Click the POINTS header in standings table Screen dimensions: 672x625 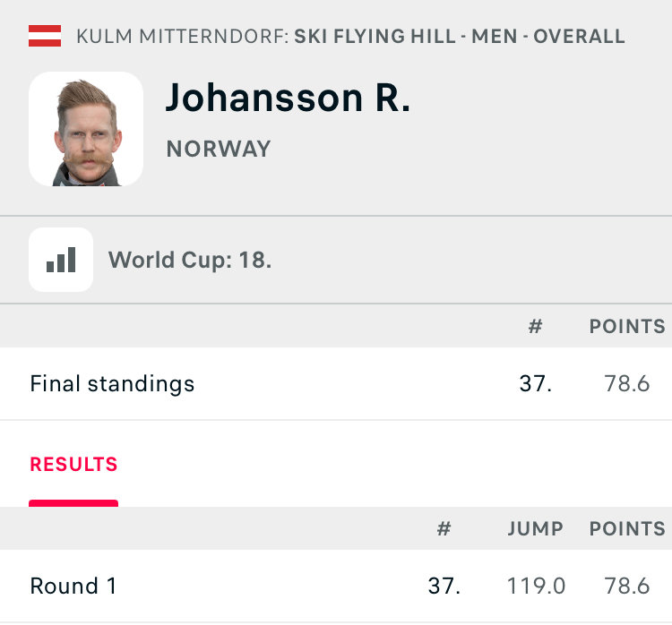627,327
